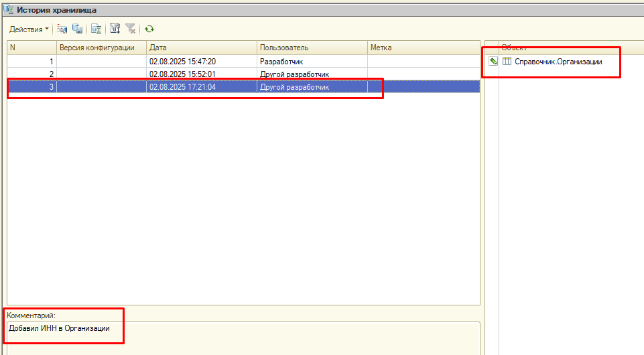This screenshot has height=355, width=644.
Task: Click the Метка cell of row 1
Action: click(x=424, y=61)
